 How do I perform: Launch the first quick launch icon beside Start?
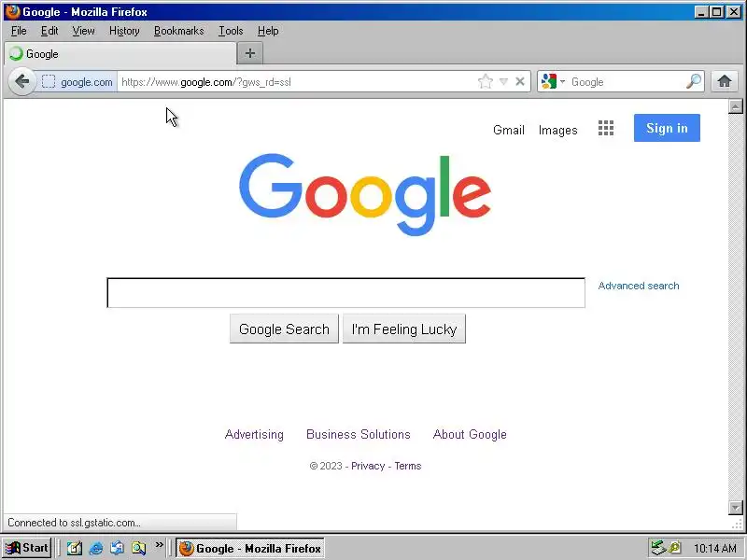pos(74,548)
